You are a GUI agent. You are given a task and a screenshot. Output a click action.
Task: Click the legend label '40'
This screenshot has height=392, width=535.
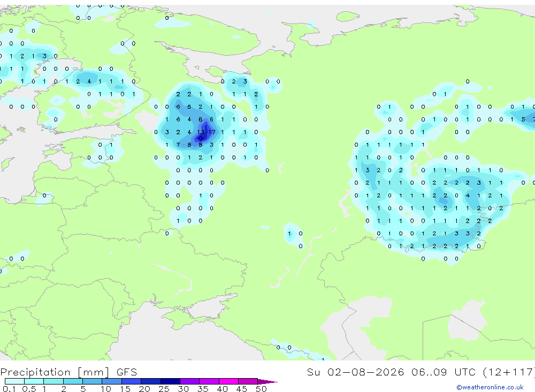(x=222, y=389)
